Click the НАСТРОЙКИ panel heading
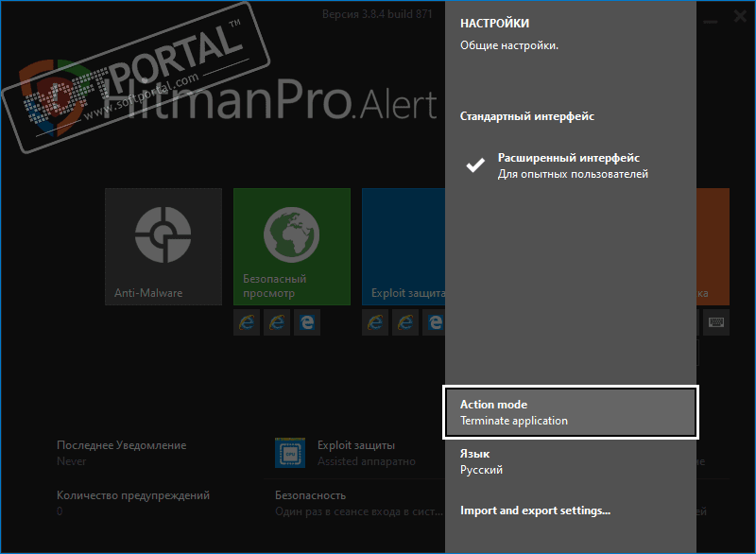This screenshot has width=756, height=554. click(494, 23)
